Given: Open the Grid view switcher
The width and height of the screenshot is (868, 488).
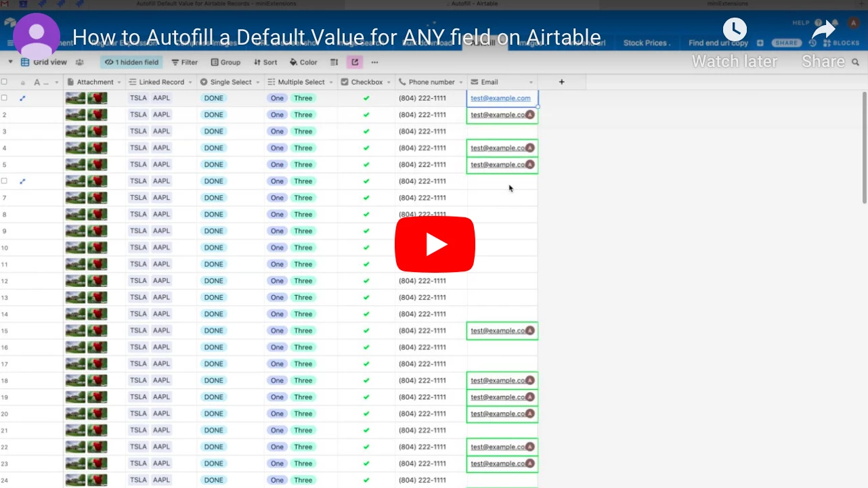Looking at the screenshot, I should [x=44, y=62].
